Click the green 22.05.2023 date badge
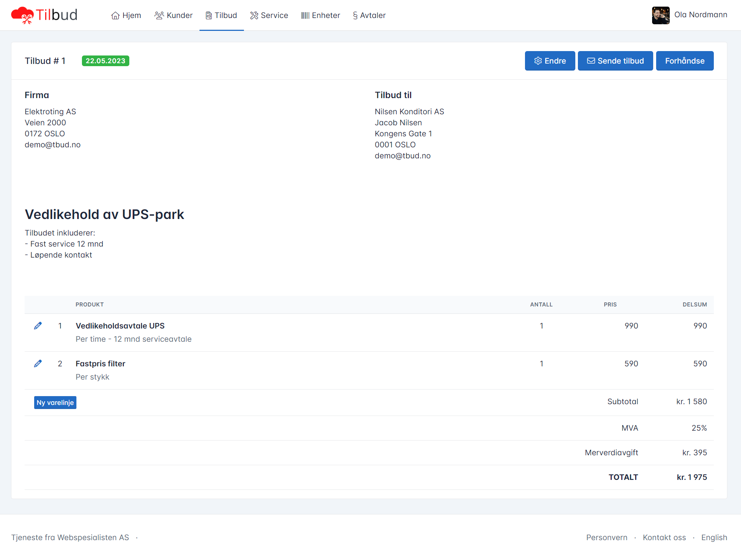 coord(105,61)
